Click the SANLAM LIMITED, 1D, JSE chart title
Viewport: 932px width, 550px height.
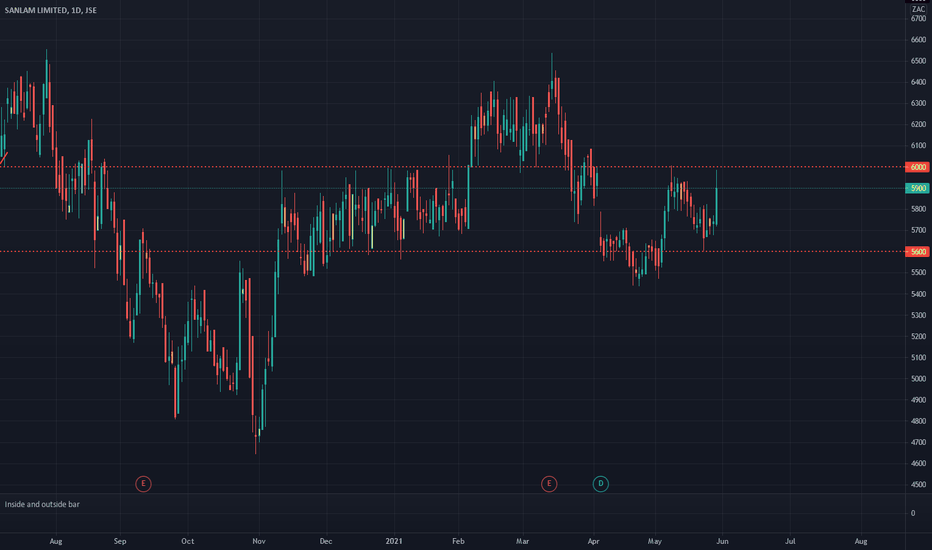point(51,10)
